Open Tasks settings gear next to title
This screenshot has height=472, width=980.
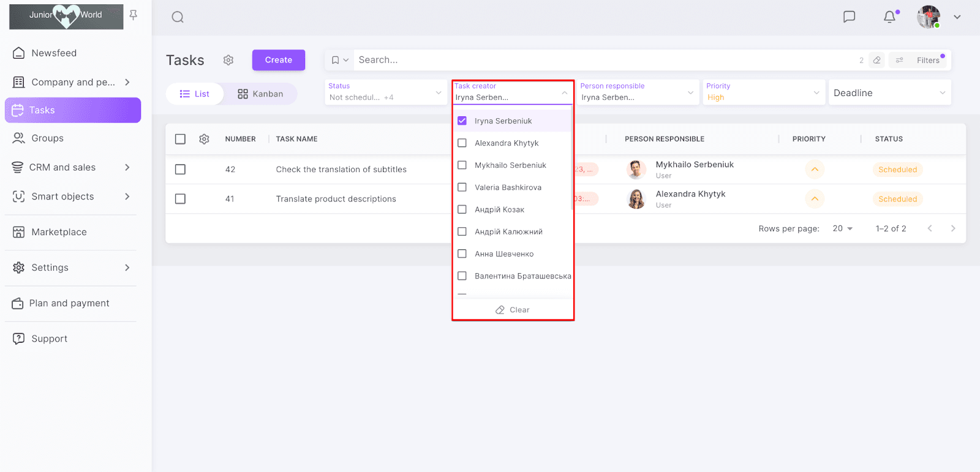[x=228, y=60]
